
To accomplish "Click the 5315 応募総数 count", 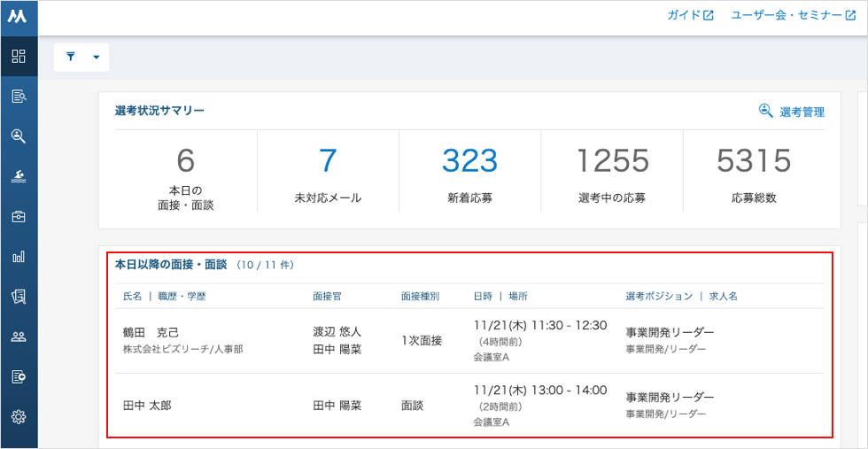I will pyautogui.click(x=754, y=160).
